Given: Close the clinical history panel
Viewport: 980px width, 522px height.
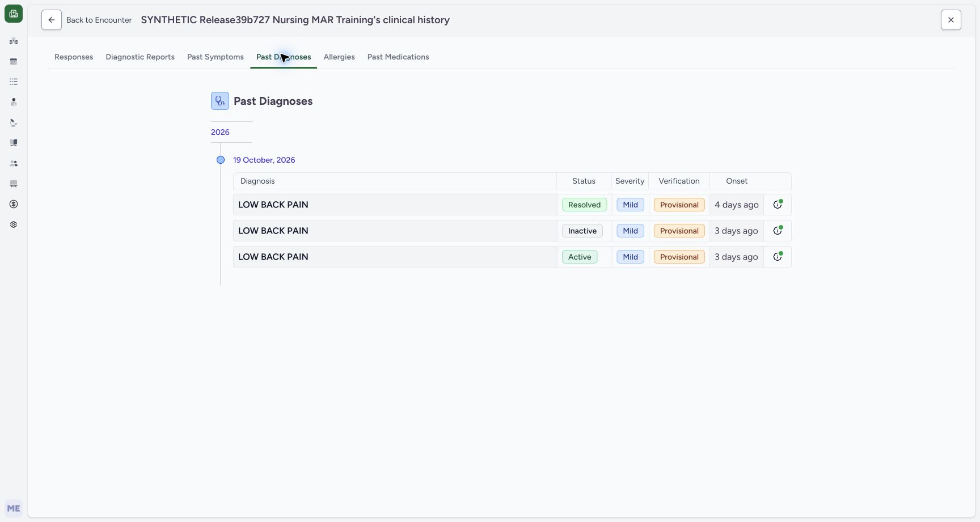Looking at the screenshot, I should [951, 20].
